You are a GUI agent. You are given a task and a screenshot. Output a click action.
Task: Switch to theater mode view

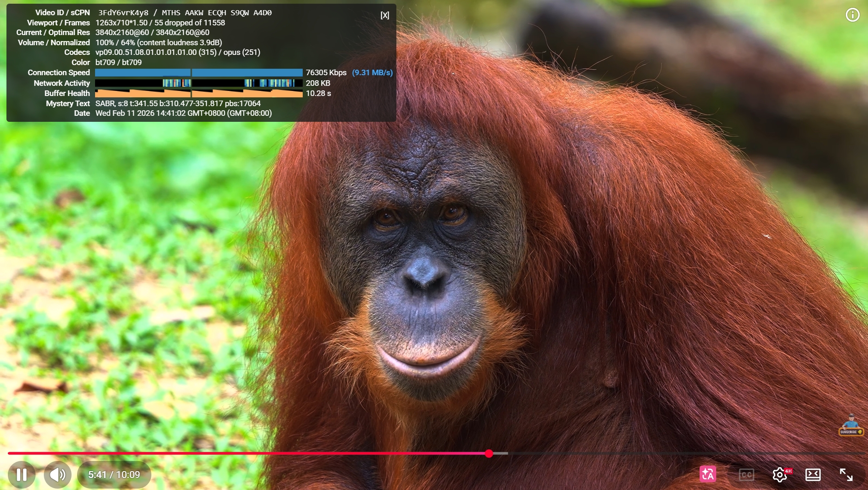813,474
